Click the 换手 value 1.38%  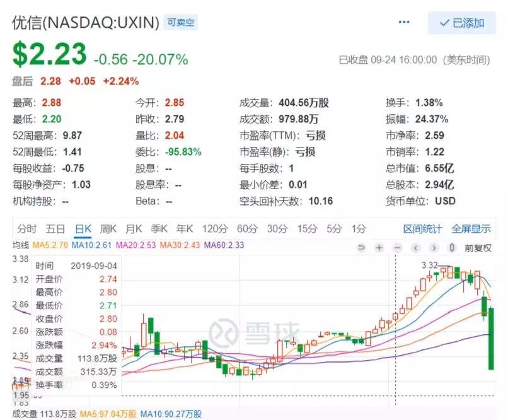coord(429,103)
